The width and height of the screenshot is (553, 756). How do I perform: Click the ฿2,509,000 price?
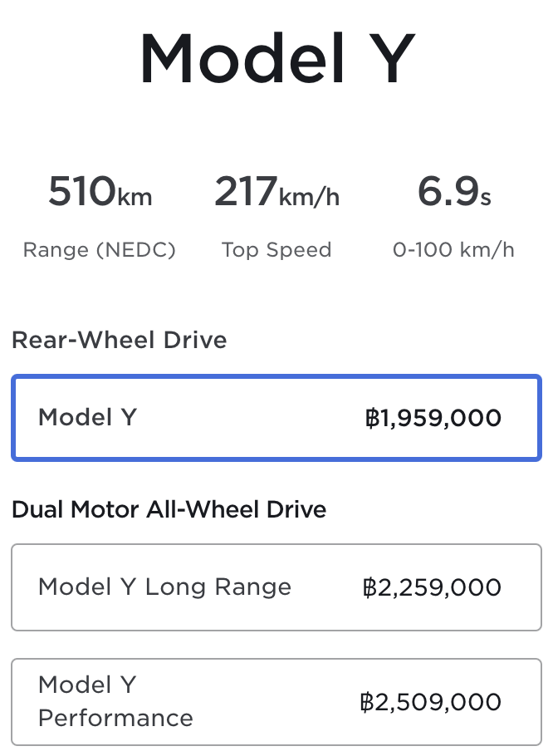point(431,702)
